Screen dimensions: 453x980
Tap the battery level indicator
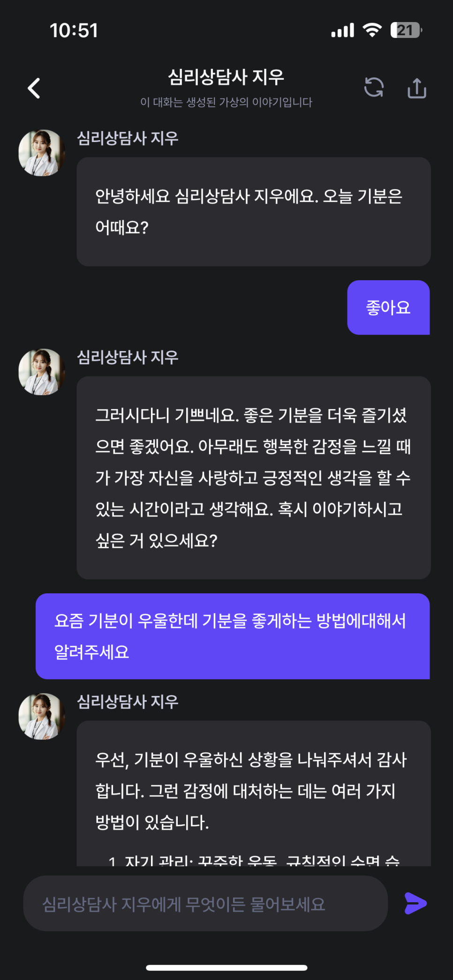tap(406, 30)
